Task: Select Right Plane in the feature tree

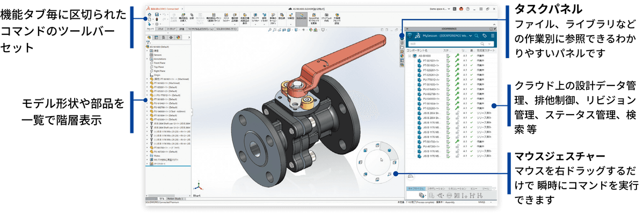Action: click(159, 70)
